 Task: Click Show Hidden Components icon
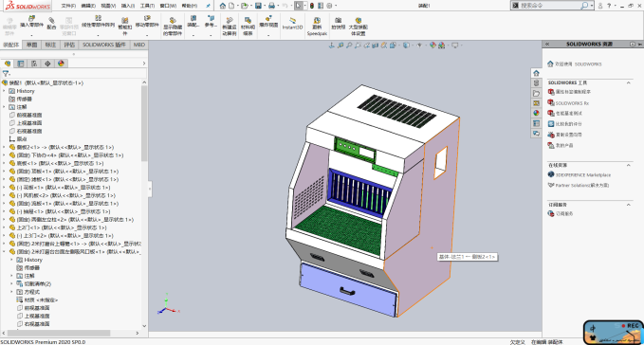click(x=173, y=20)
